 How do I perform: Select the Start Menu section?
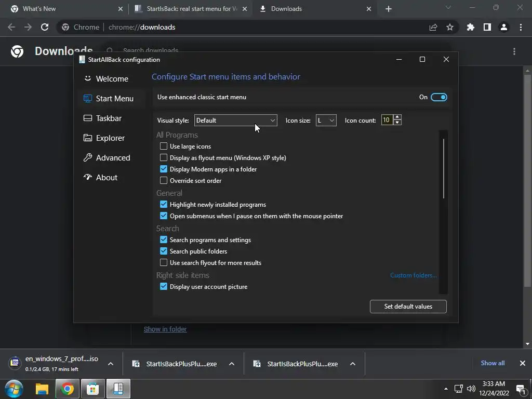tap(112, 98)
